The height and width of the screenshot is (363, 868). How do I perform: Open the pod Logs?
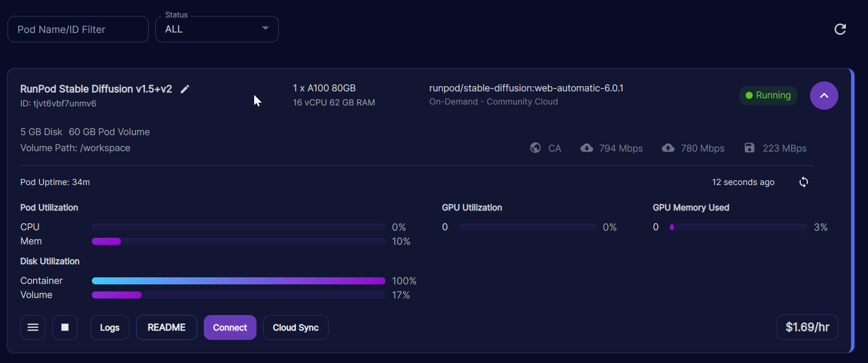coord(110,327)
